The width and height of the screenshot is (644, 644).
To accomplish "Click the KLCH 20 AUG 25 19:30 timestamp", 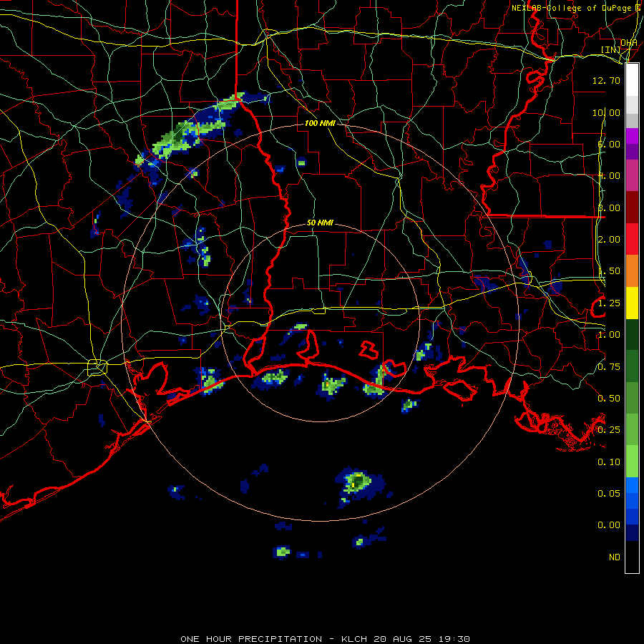I will point(406,639).
